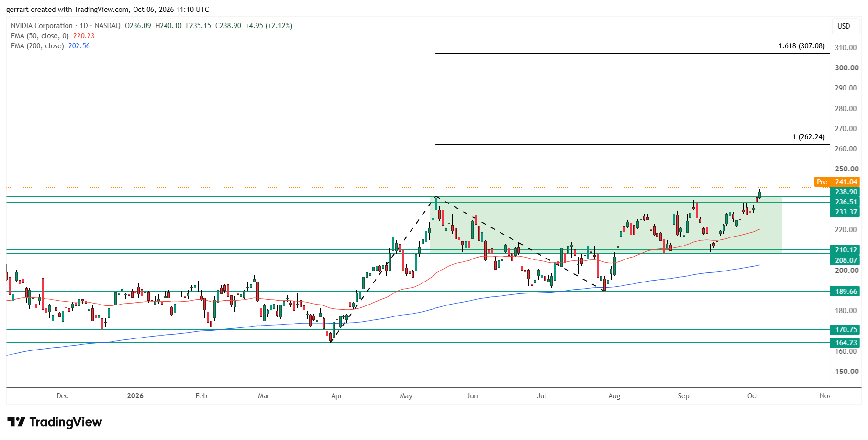This screenshot has height=440, width=868.
Task: Click the 260.00 price axis tick
Action: [846, 149]
